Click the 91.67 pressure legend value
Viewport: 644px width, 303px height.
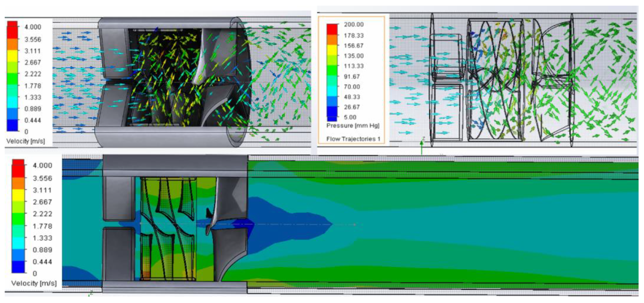click(352, 77)
